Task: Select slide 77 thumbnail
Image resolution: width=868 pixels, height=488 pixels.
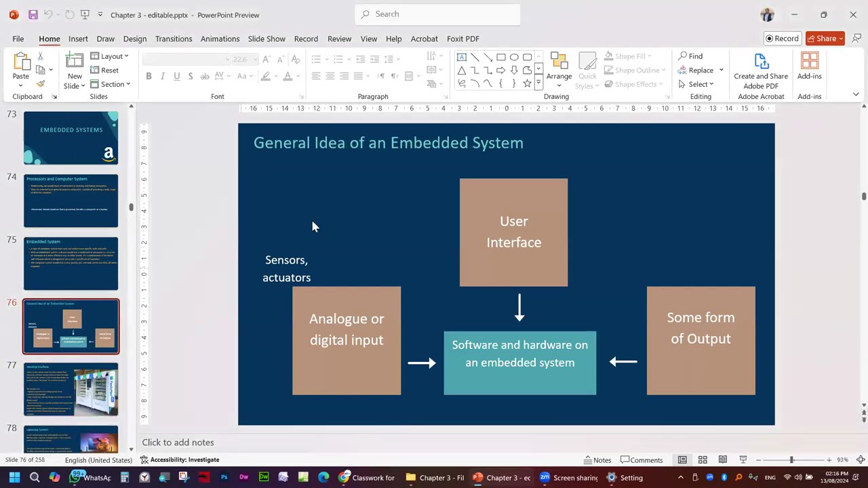Action: pyautogui.click(x=71, y=389)
